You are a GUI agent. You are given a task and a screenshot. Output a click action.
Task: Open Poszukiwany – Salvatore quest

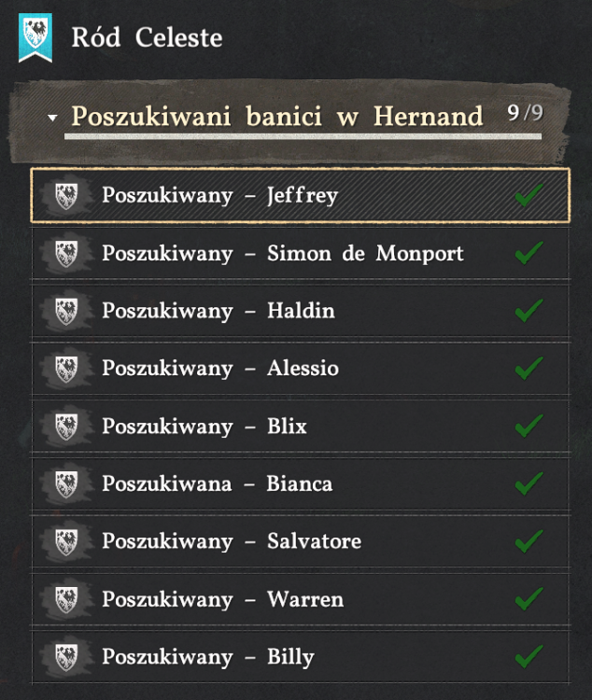coord(301,541)
